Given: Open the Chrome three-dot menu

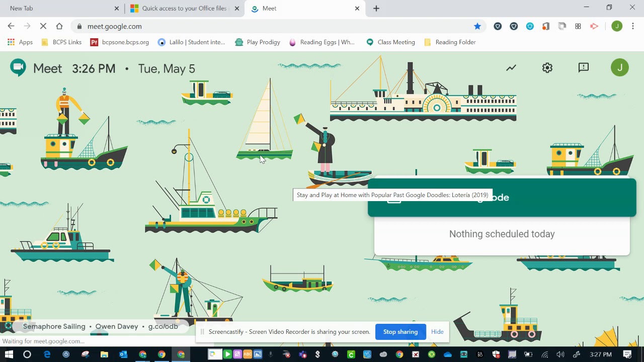Looking at the screenshot, I should tap(633, 26).
